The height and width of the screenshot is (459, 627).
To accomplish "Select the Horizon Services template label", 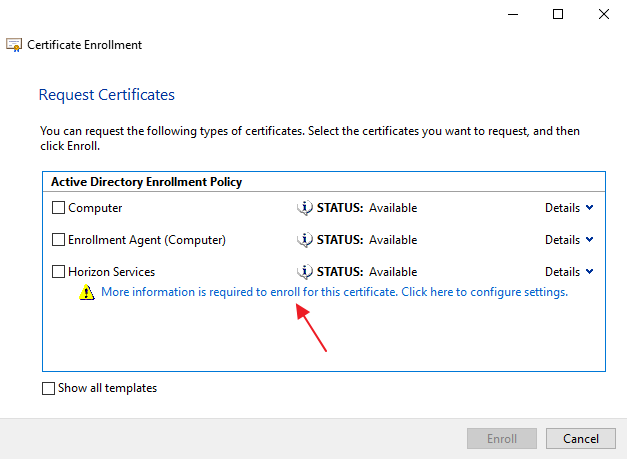I will point(111,272).
